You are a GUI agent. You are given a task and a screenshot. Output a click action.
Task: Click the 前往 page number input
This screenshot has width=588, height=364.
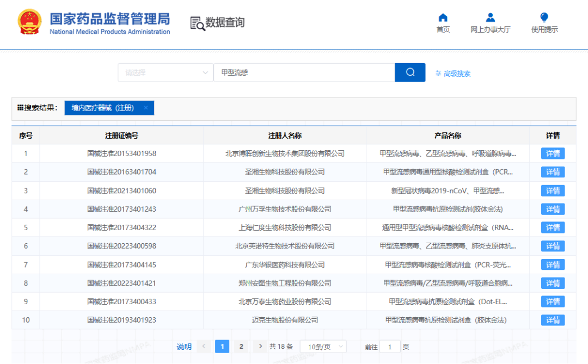pos(390,347)
